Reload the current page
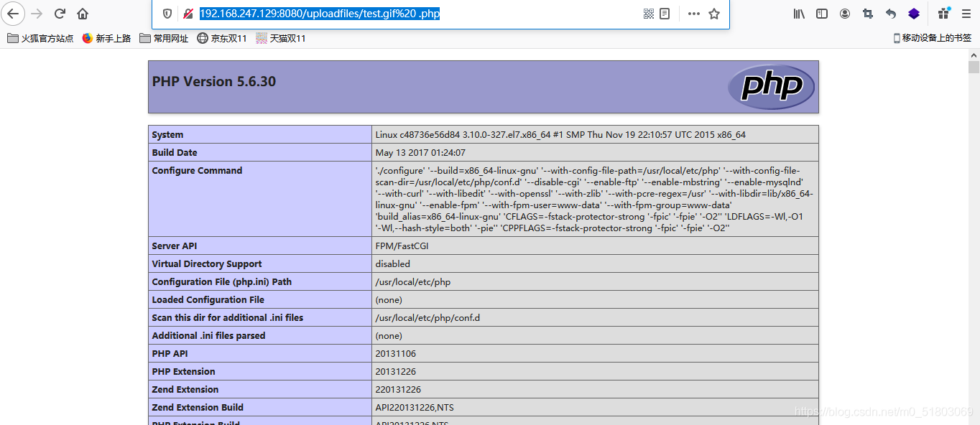Image resolution: width=980 pixels, height=425 pixels. [60, 14]
